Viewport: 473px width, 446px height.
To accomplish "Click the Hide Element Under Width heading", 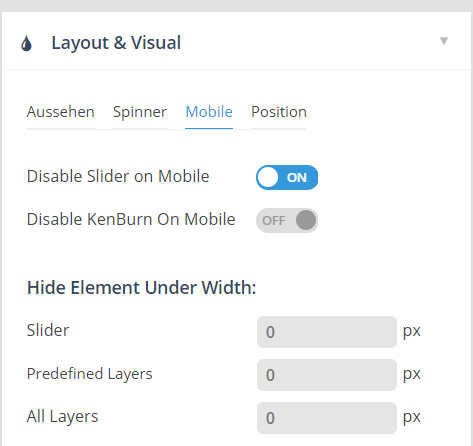I will pos(142,287).
